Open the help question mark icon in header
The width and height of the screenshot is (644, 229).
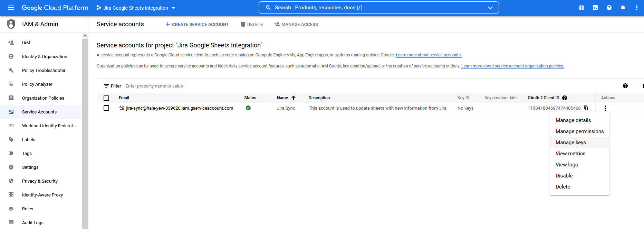(x=609, y=8)
